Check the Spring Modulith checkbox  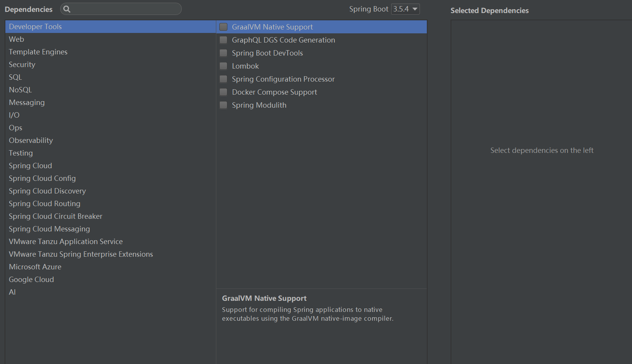(224, 105)
